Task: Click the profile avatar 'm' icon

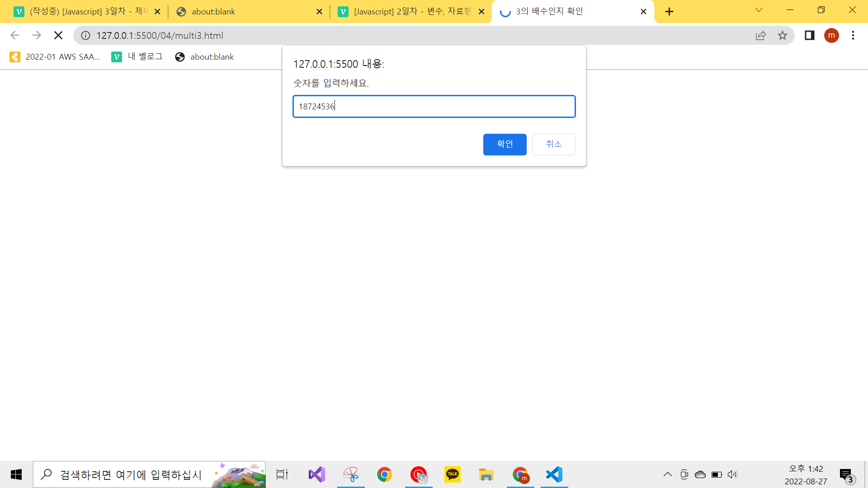Action: (x=831, y=35)
